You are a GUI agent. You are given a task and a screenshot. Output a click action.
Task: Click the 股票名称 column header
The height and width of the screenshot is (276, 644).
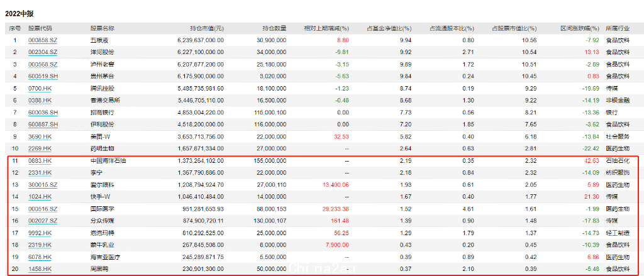click(x=103, y=28)
